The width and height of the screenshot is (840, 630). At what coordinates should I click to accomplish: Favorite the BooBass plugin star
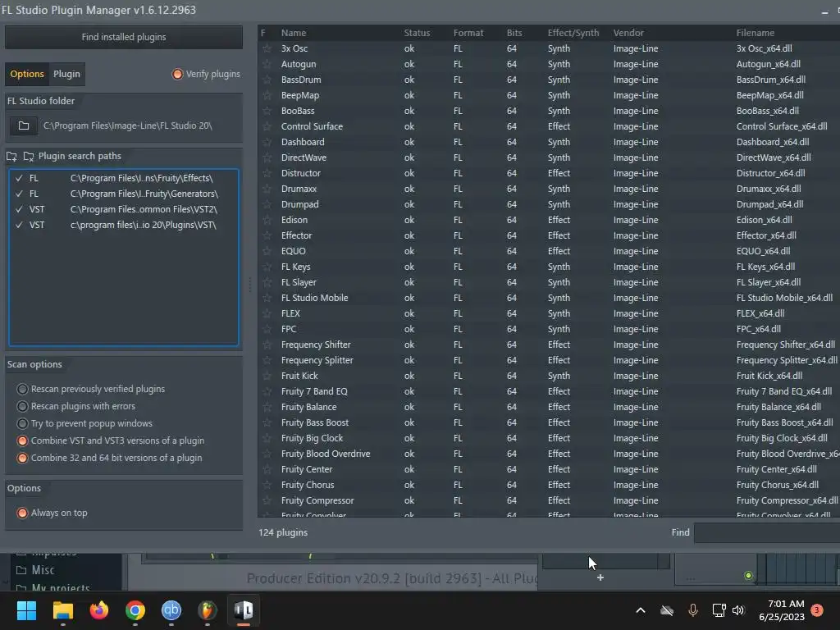coord(267,111)
